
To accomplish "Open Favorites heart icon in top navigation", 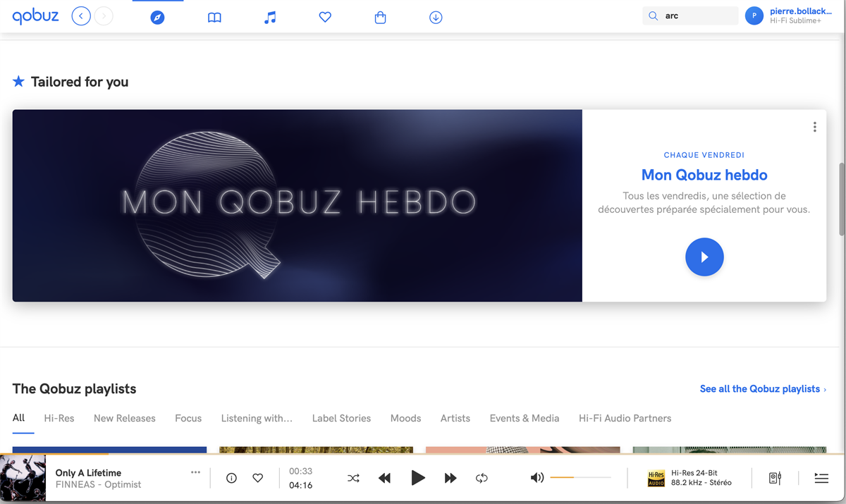I will pyautogui.click(x=325, y=18).
